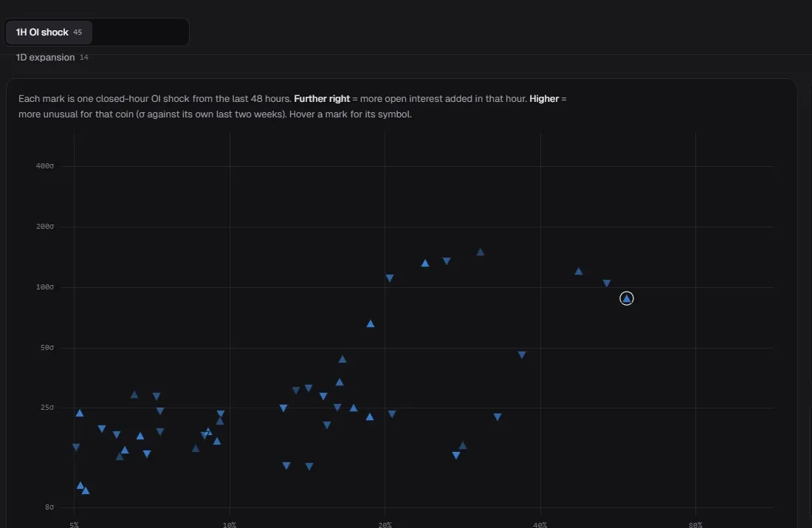Click the 14 count beside 1D expansion
The height and width of the screenshot is (528, 812).
(x=84, y=58)
